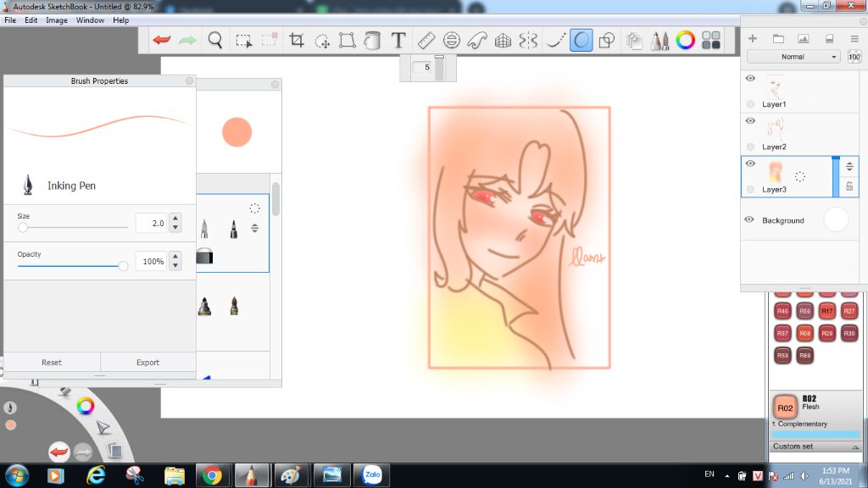Image resolution: width=868 pixels, height=488 pixels.
Task: Click the Layer3 reorder arrows handle
Action: pos(849,166)
